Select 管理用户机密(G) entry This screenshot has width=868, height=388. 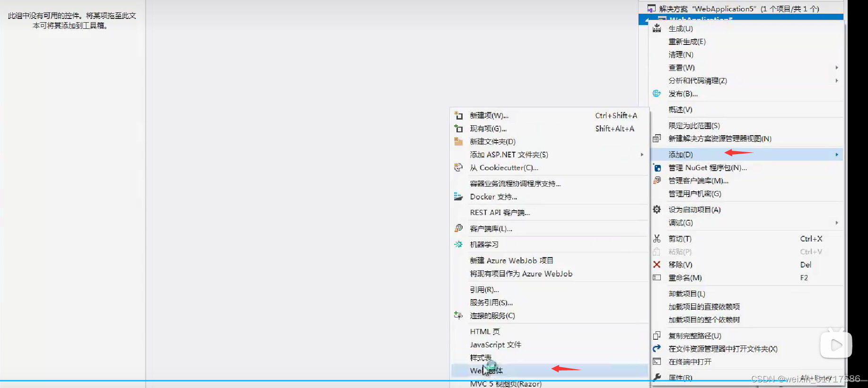point(694,194)
